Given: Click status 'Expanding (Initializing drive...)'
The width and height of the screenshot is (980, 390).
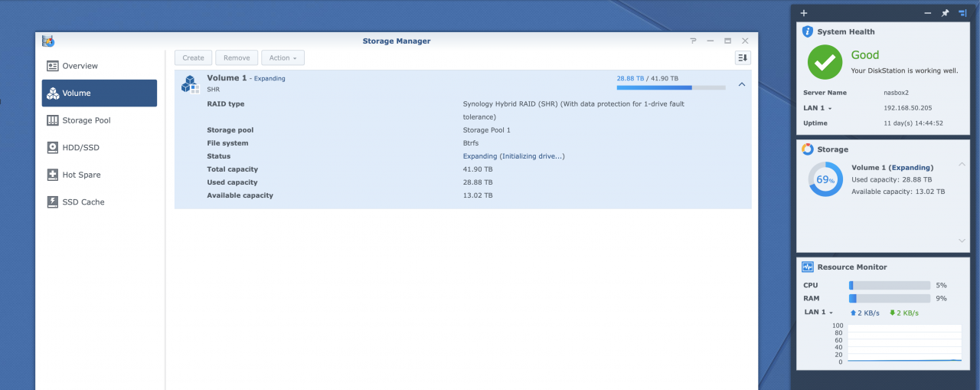Looking at the screenshot, I should (x=514, y=156).
